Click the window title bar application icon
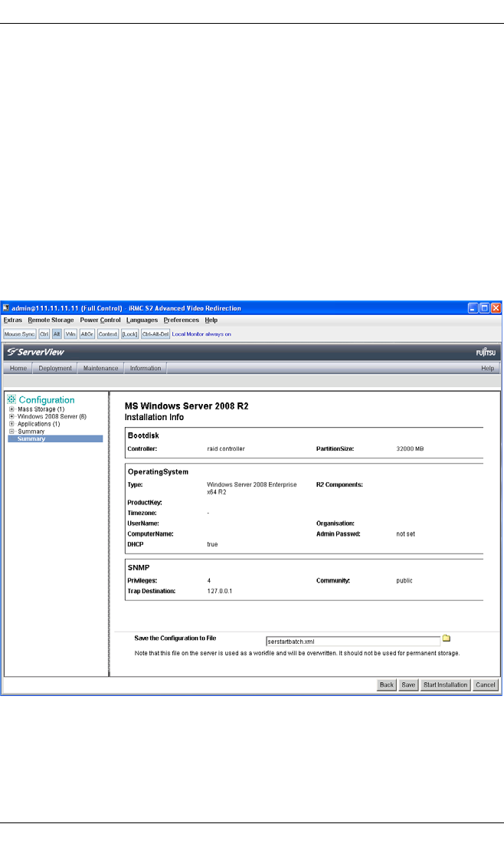Screen dimensions: 504x847 pos(6,308)
